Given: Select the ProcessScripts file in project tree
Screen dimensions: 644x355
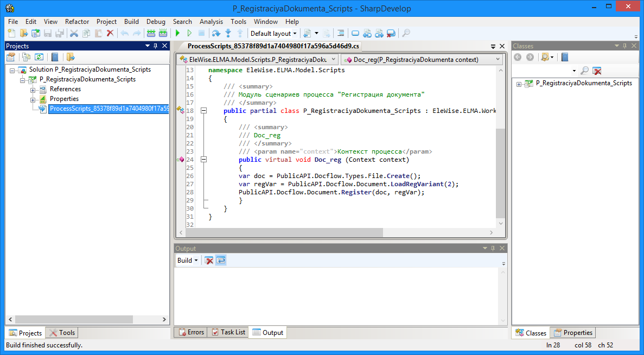Looking at the screenshot, I should [109, 109].
